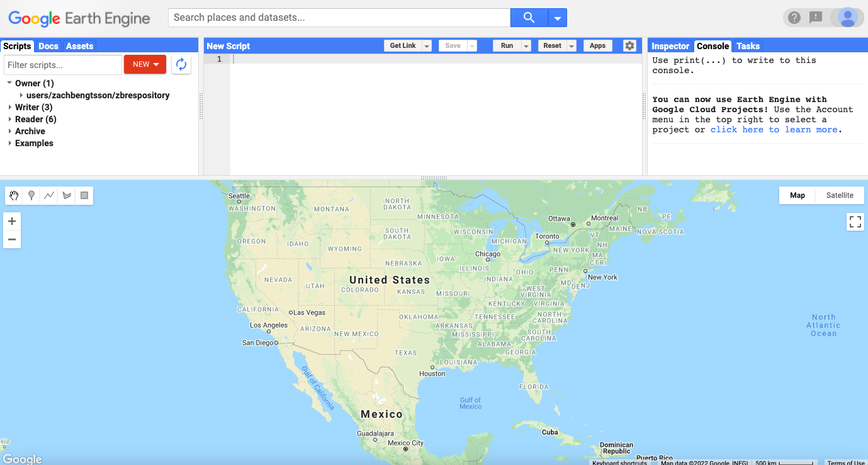
Task: Follow the 'click here to learn more' link
Action: [774, 130]
